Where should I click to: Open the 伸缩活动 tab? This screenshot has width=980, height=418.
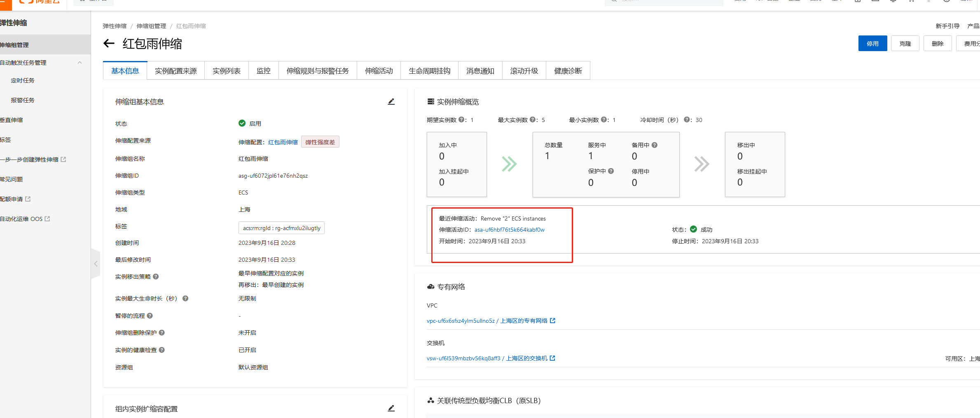[379, 71]
